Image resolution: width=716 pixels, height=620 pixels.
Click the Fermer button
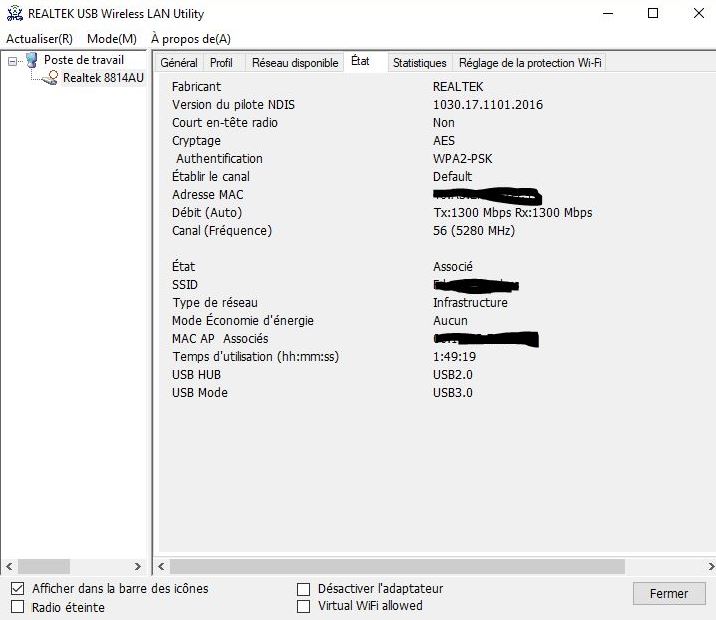tap(669, 593)
